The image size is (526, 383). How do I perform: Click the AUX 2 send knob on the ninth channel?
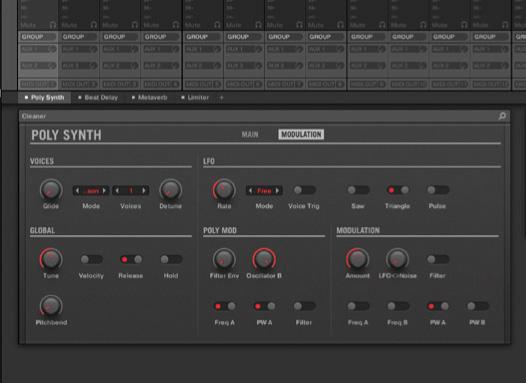tap(381, 66)
